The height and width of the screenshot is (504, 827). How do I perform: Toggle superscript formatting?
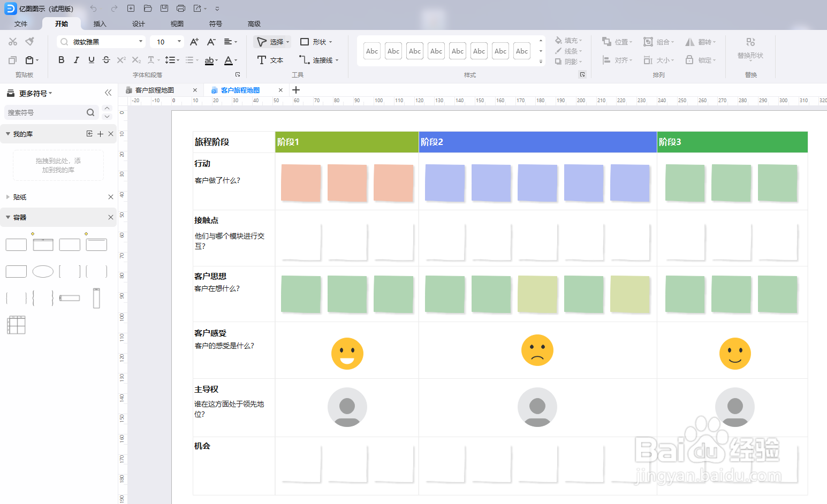tap(122, 60)
